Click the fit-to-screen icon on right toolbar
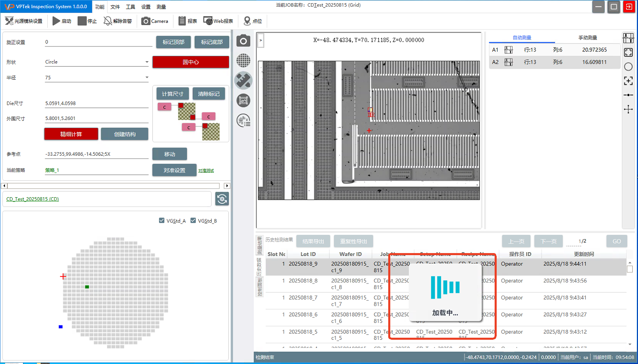 click(x=628, y=52)
